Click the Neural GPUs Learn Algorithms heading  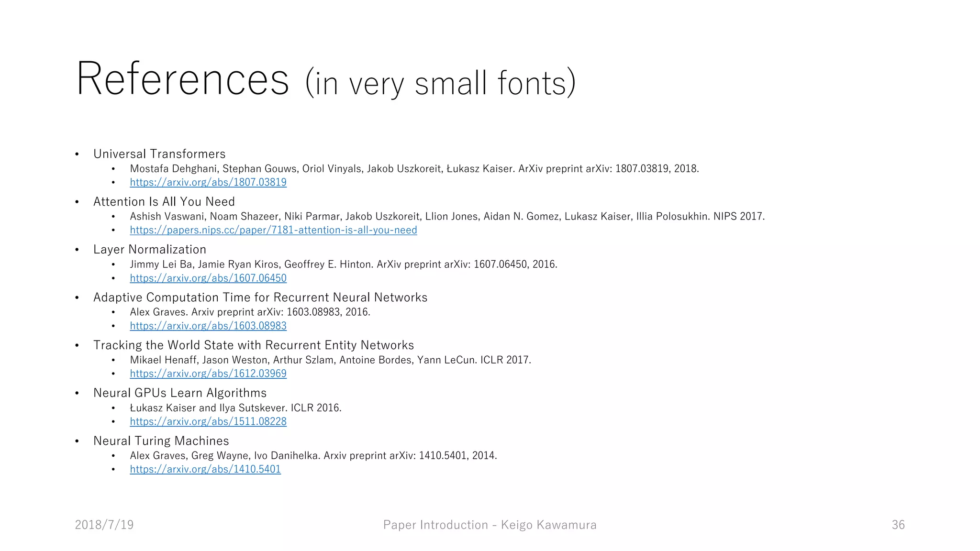pos(180,393)
